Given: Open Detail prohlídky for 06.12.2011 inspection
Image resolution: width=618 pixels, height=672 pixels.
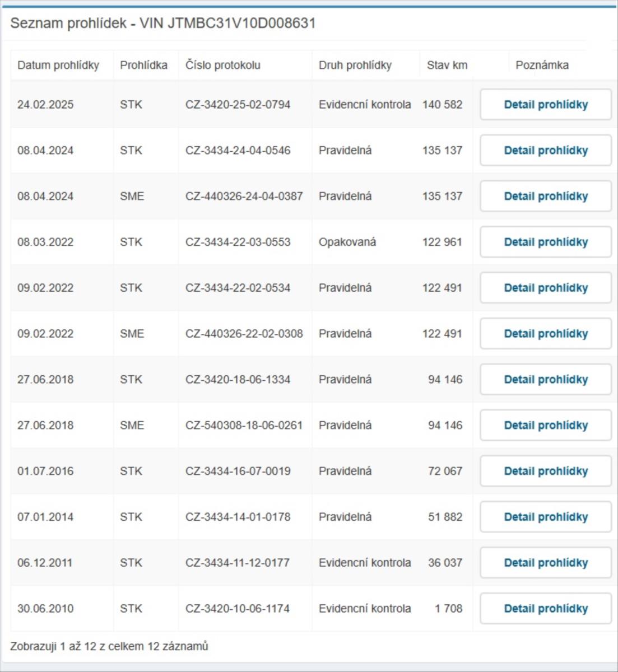Looking at the screenshot, I should tap(546, 563).
